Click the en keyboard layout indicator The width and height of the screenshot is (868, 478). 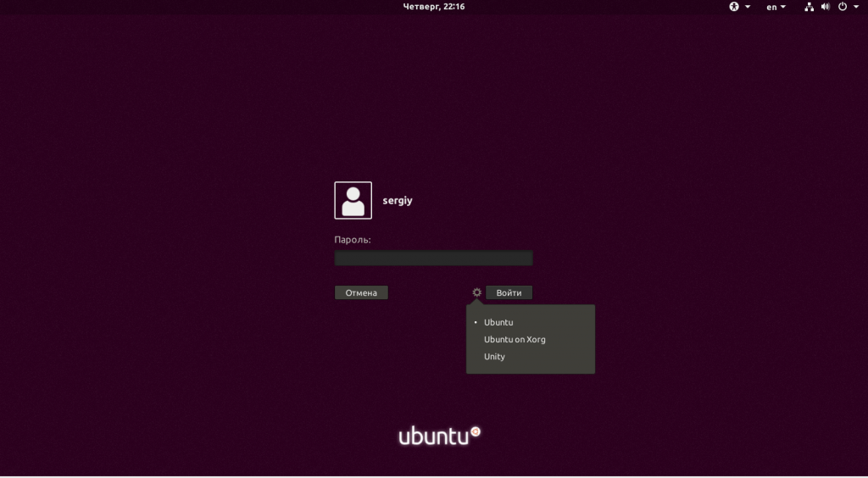point(771,7)
